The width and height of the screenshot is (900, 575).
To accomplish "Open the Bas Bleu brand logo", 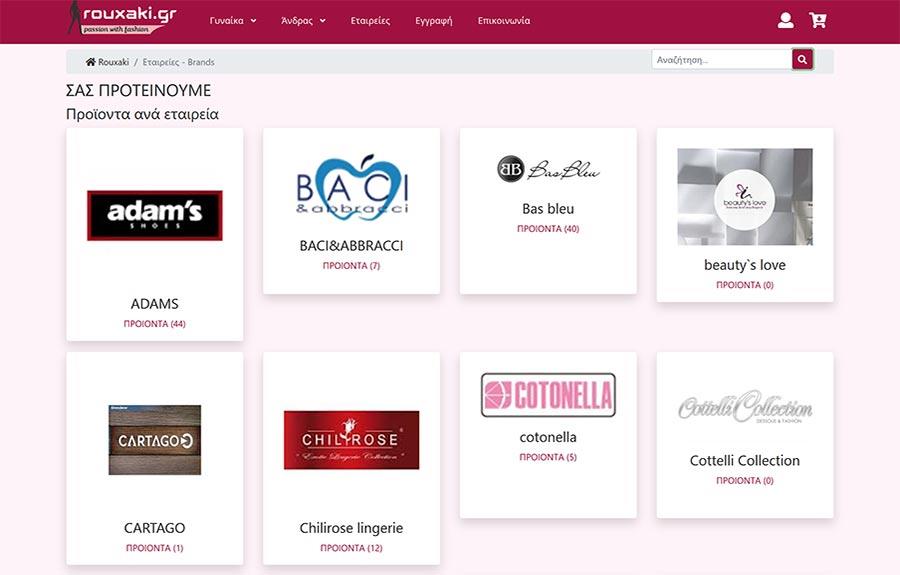I will 548,169.
